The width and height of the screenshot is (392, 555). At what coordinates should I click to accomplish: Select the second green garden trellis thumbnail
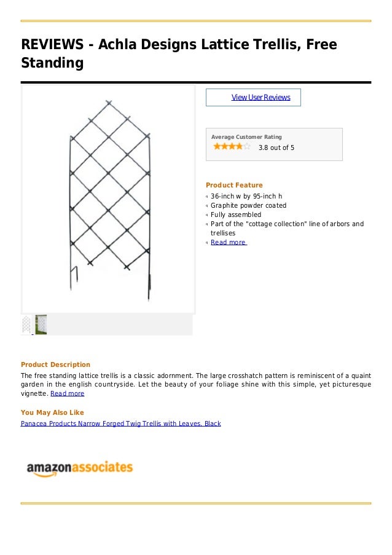41,325
